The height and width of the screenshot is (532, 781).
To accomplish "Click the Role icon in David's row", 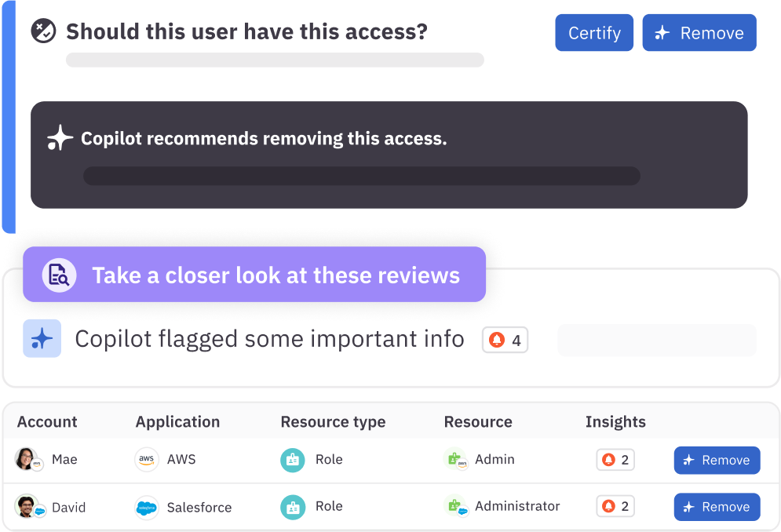I will (x=291, y=507).
